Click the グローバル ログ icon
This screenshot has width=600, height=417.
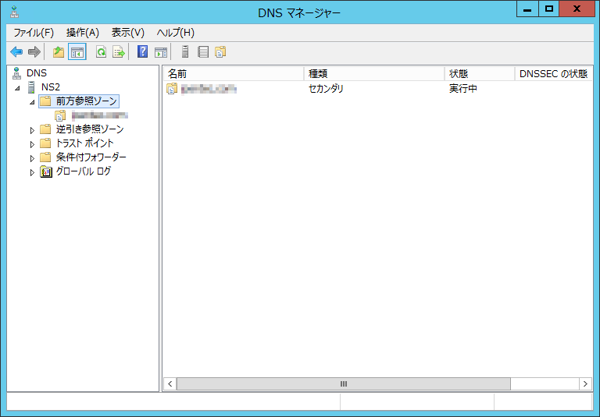[46, 172]
